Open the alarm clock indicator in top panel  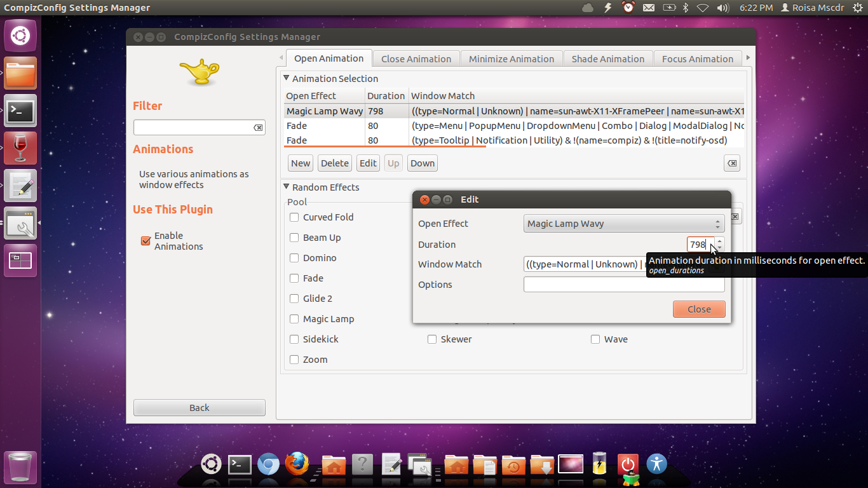pos(628,8)
